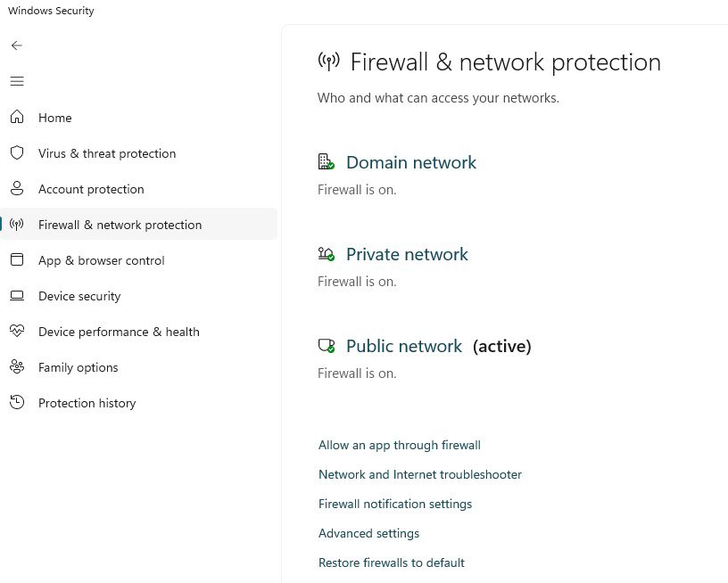The image size is (728, 583).
Task: Click the Protection history clock icon
Action: click(16, 403)
